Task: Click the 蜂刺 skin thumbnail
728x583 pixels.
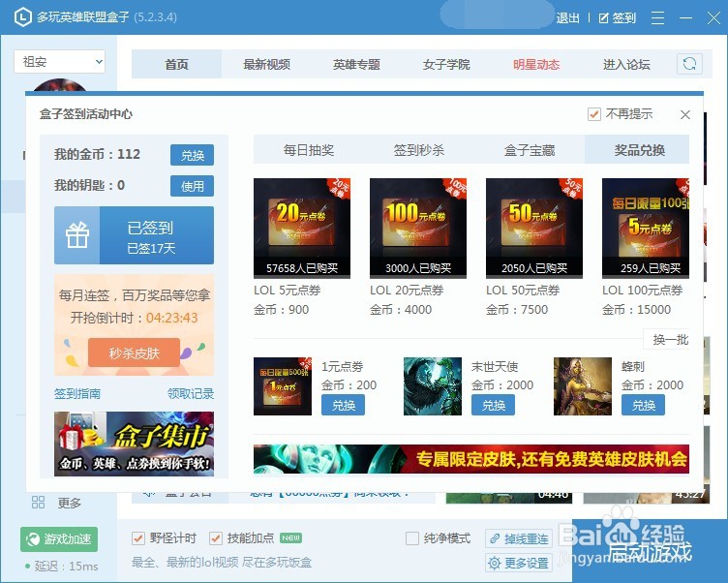Action: tap(583, 386)
